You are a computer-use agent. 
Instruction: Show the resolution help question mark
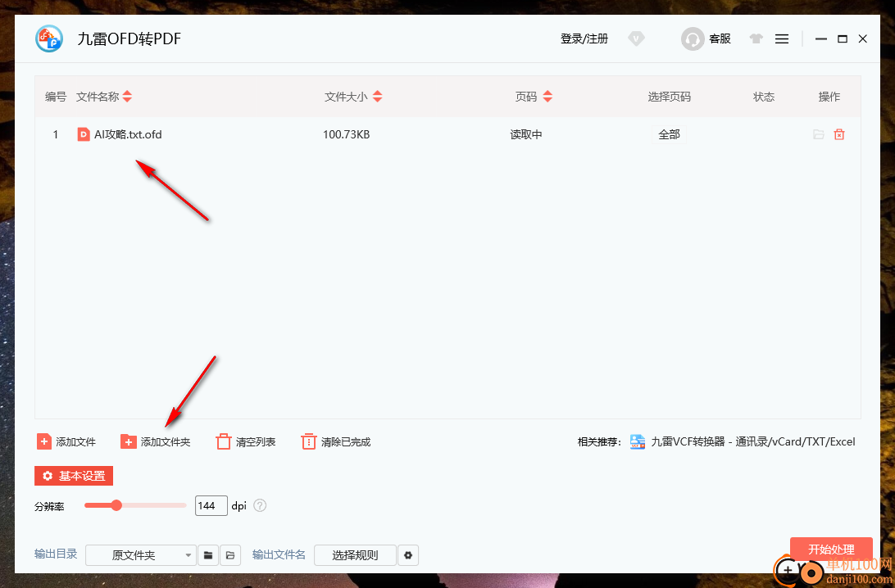click(x=260, y=505)
